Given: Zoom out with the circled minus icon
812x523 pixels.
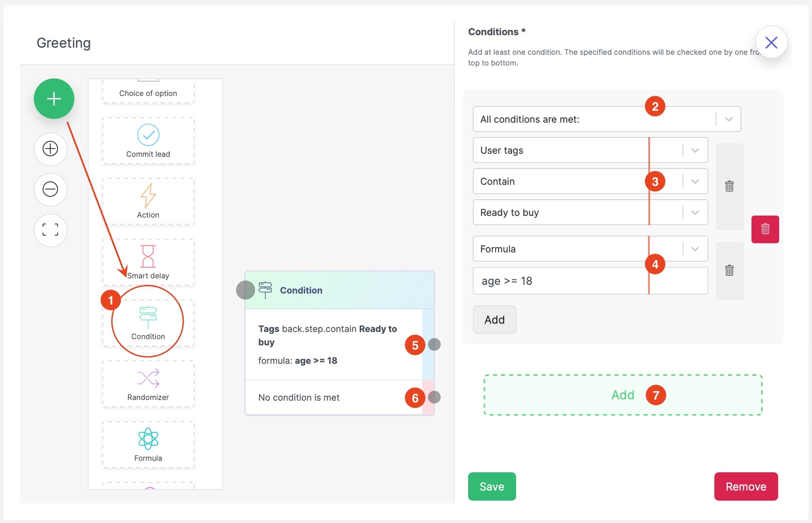Looking at the screenshot, I should pyautogui.click(x=50, y=189).
